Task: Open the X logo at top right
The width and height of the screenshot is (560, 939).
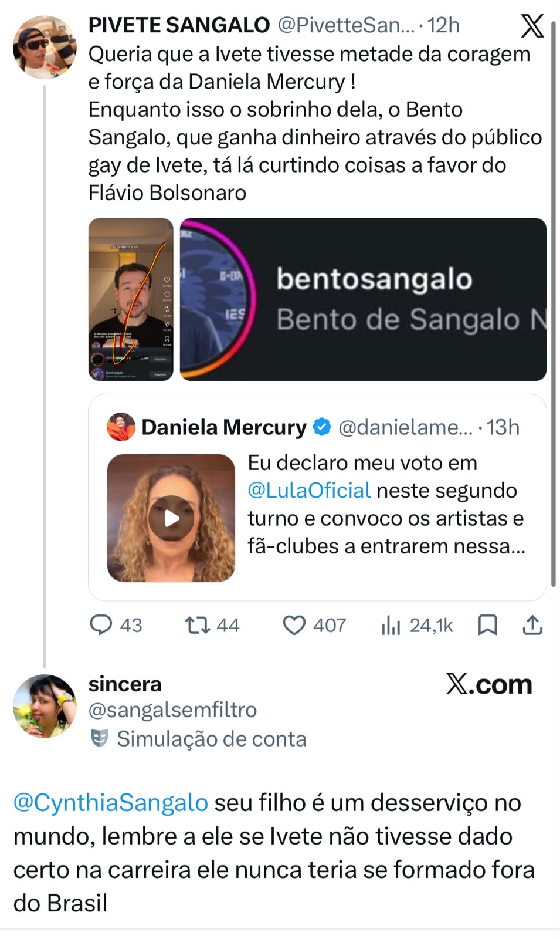Action: point(532,26)
